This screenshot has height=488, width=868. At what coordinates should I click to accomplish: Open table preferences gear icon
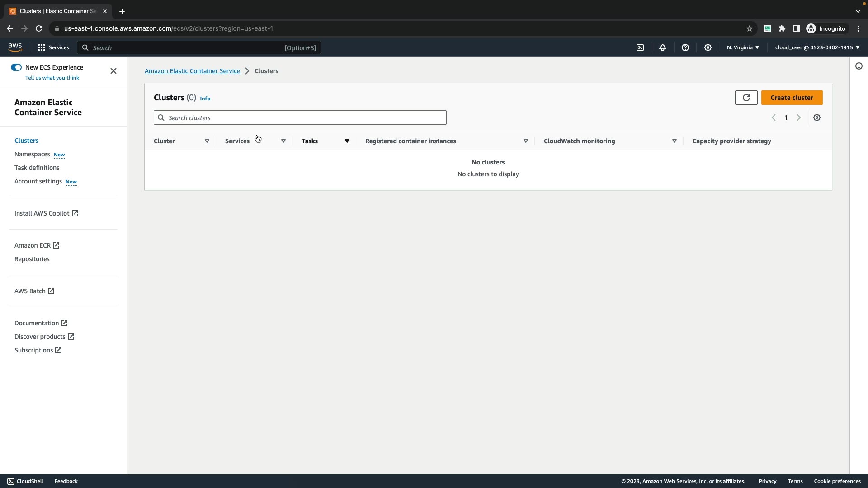(x=816, y=117)
